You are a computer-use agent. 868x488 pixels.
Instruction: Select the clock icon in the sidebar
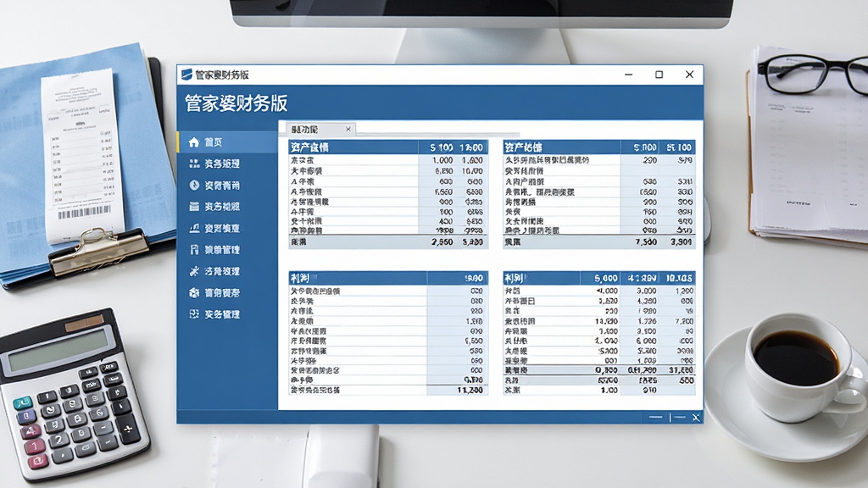click(x=194, y=185)
